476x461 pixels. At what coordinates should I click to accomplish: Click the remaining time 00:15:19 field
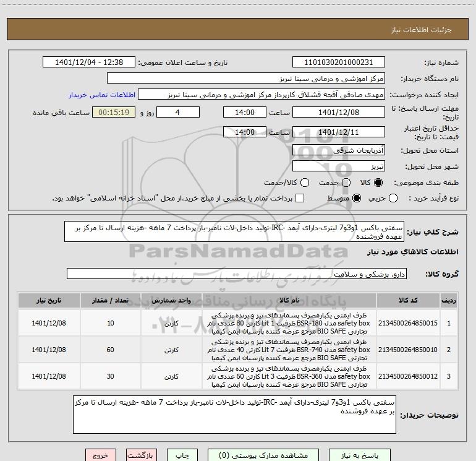tap(114, 112)
